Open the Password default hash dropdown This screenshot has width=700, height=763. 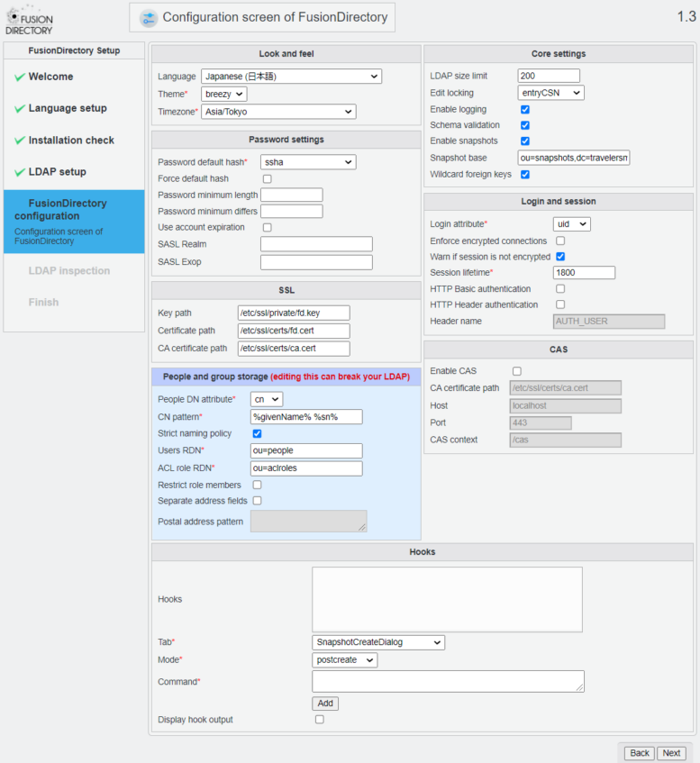(308, 162)
